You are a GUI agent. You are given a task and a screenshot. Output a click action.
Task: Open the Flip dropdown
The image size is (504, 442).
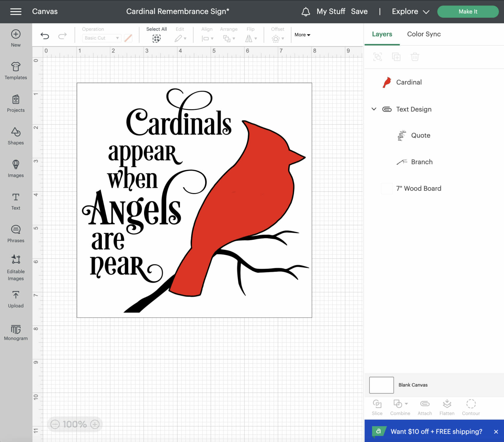[x=251, y=38]
